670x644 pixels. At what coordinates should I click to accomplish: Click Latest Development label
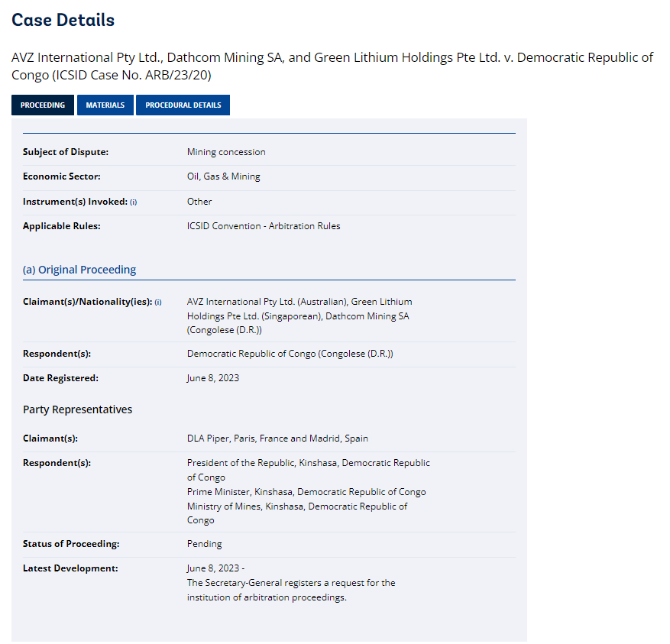pos(70,568)
